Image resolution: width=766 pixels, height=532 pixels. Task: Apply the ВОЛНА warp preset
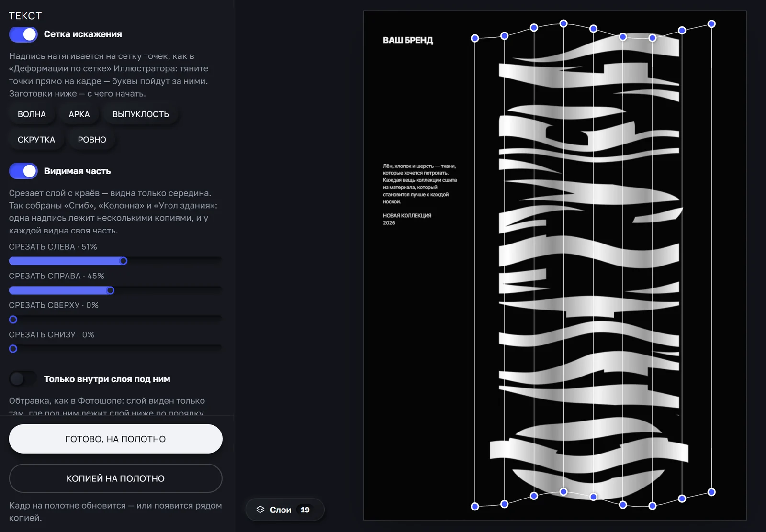click(32, 114)
